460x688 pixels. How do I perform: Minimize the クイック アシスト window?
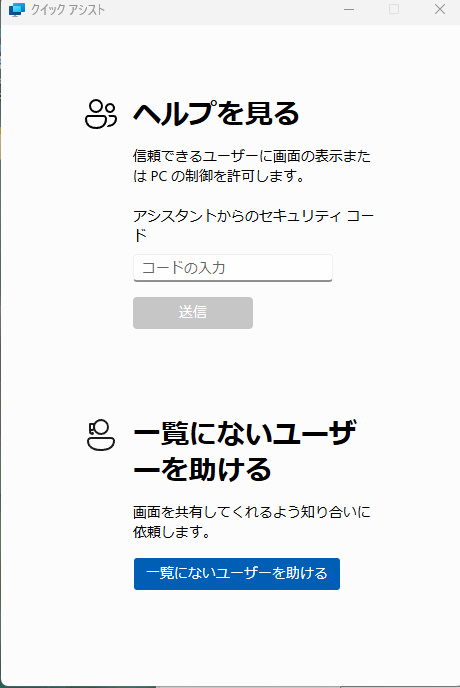tap(349, 9)
